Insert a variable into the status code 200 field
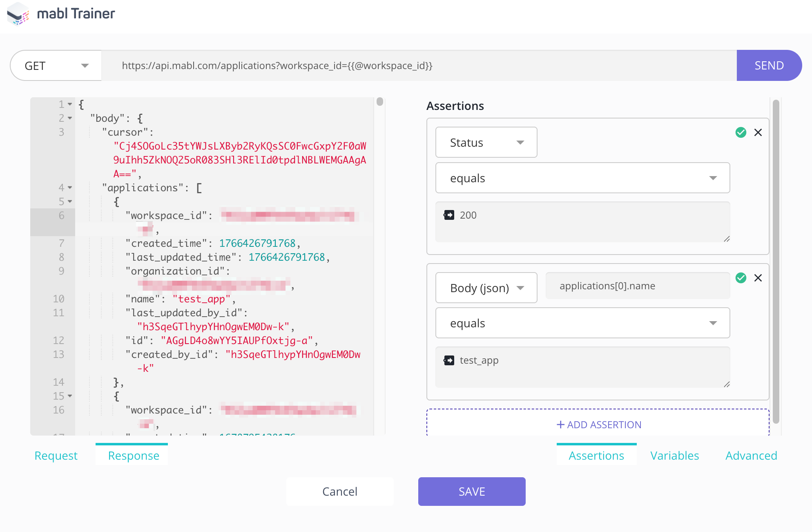The image size is (812, 532). (x=449, y=215)
